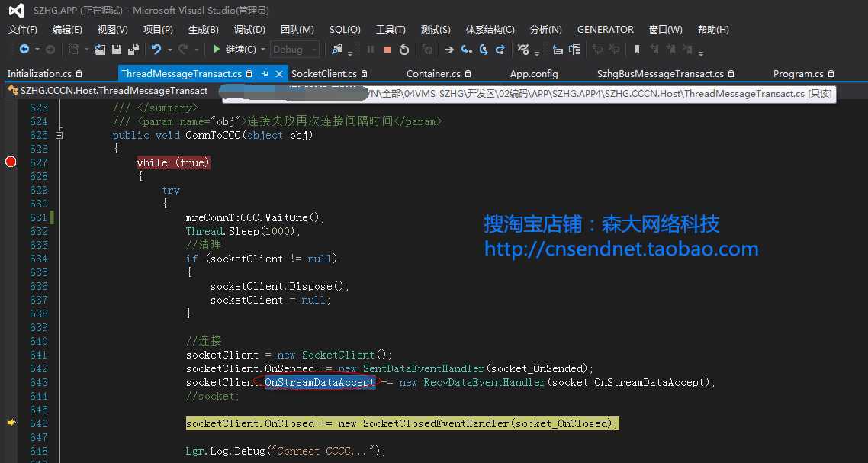The height and width of the screenshot is (463, 868).
Task: Open the 编辑(E) menu
Action: (67, 29)
